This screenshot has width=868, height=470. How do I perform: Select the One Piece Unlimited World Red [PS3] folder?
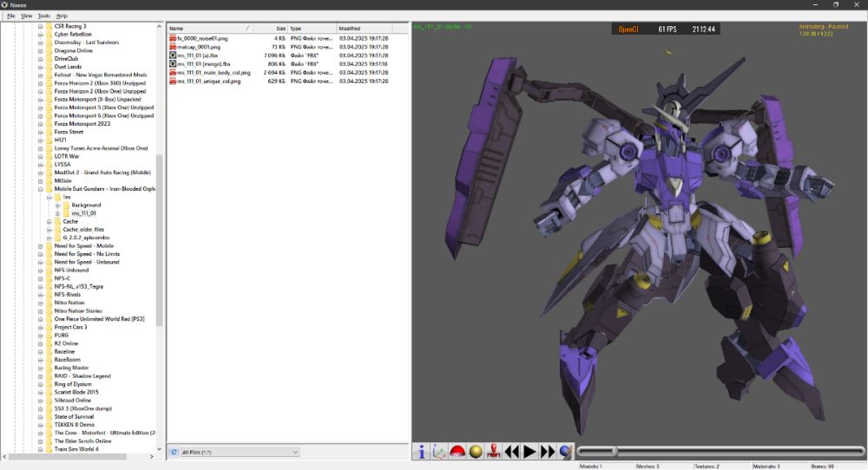[x=99, y=319]
